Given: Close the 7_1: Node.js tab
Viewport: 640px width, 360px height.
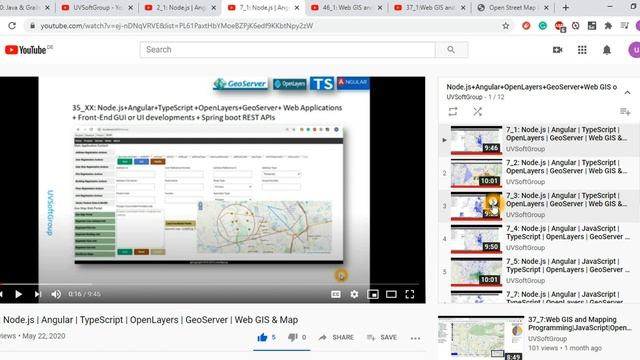Looking at the screenshot, I should click(x=297, y=7).
